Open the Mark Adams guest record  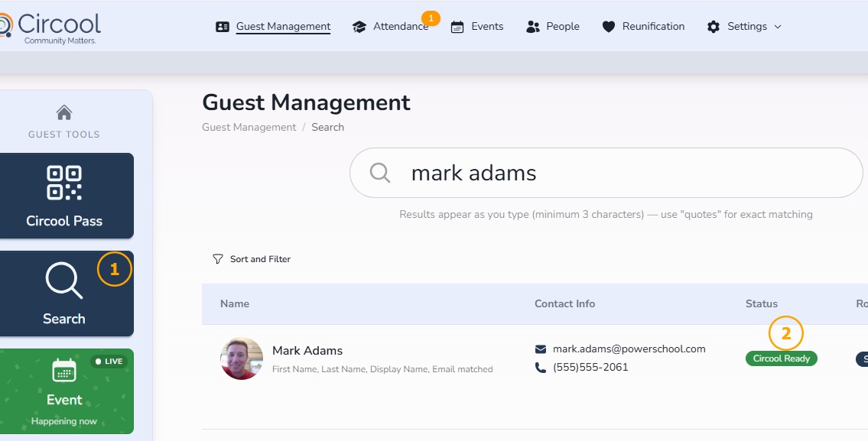point(307,350)
